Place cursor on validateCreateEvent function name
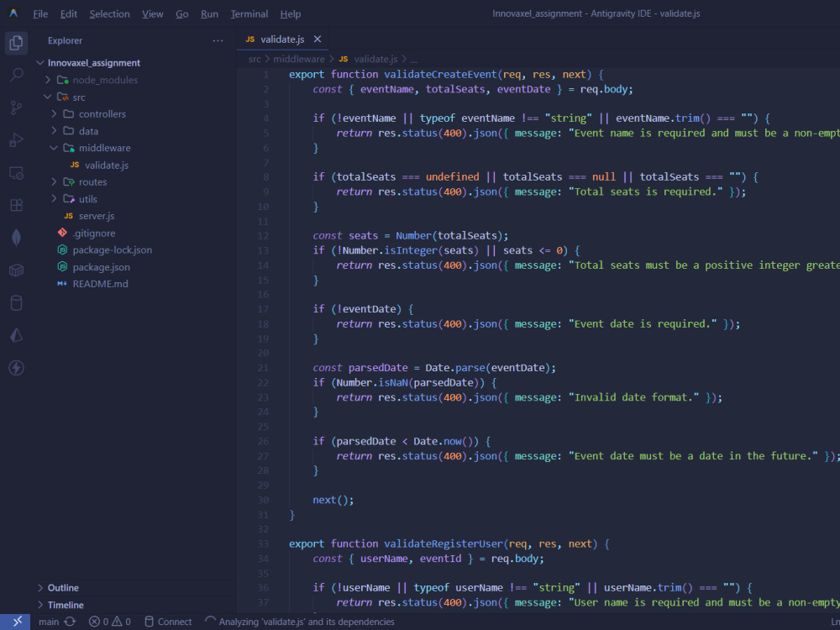840x630 pixels. click(441, 75)
